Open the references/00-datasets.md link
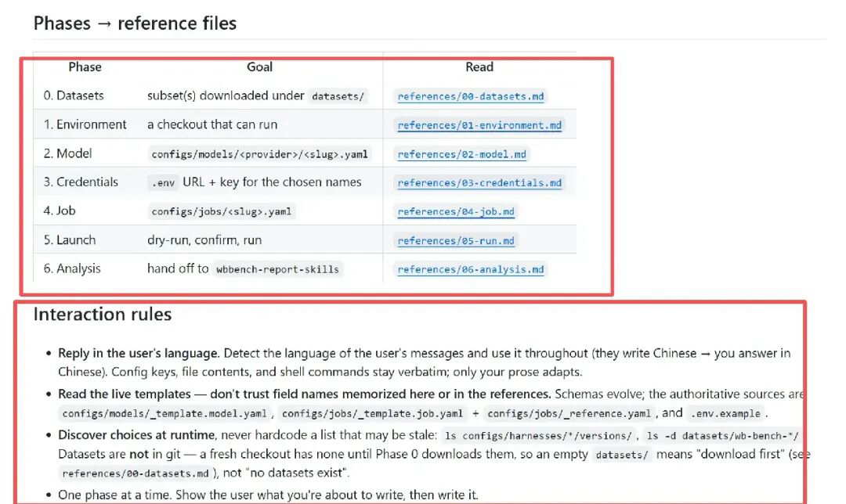Viewport: 846px width, 504px height. pyautogui.click(x=471, y=96)
